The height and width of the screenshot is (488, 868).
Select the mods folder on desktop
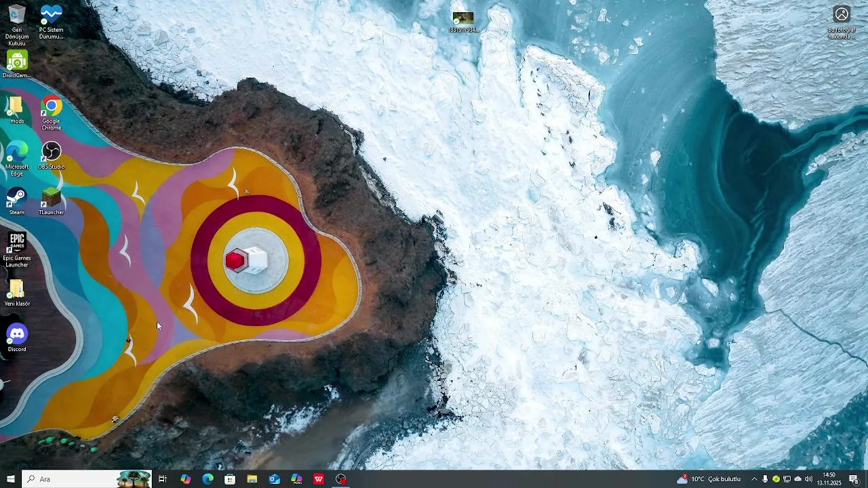click(17, 110)
